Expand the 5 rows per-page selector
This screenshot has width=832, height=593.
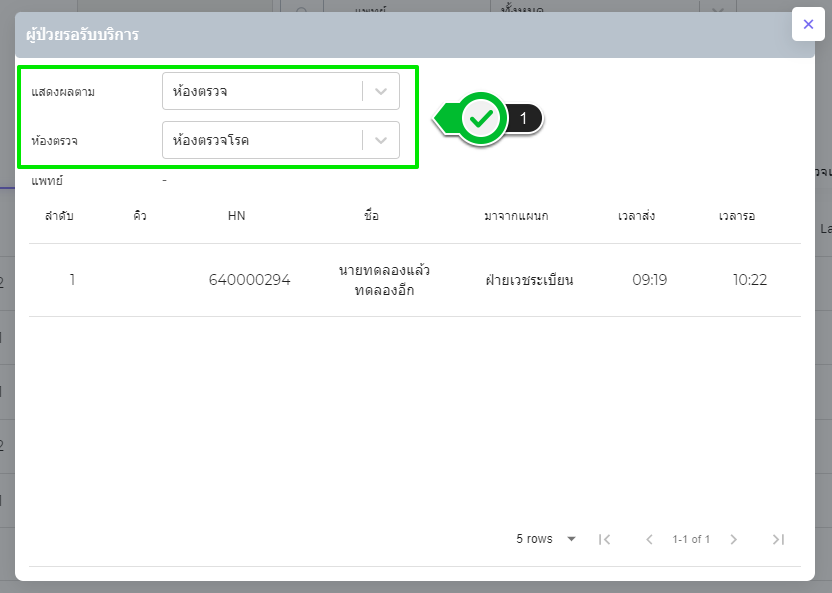[546, 539]
